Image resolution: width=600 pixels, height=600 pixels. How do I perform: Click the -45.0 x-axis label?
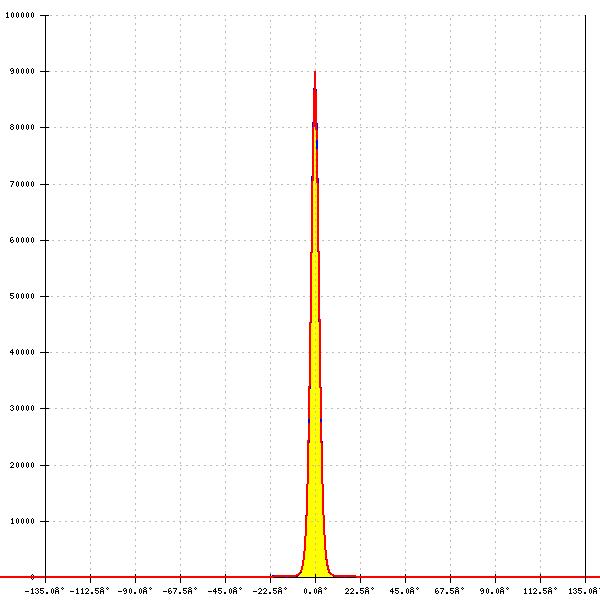[225, 591]
